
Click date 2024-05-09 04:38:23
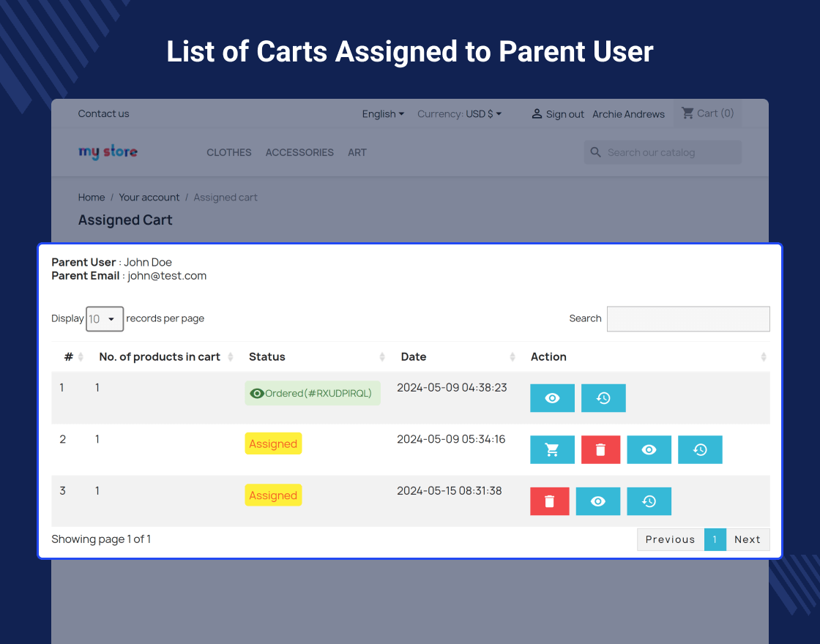click(452, 387)
